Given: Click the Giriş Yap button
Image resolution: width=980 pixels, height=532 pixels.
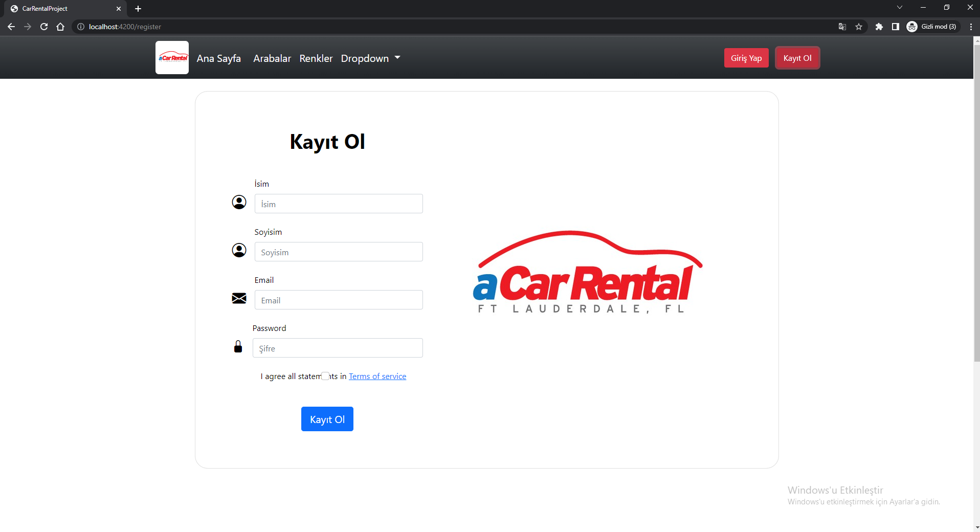Looking at the screenshot, I should [x=746, y=58].
